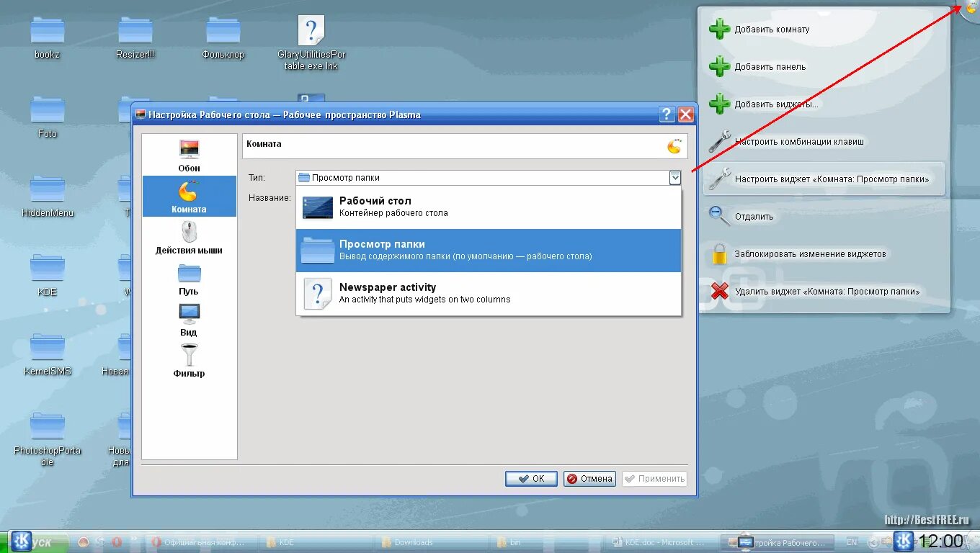Viewport: 980px width, 553px height.
Task: Select the Комната category in sidebar
Action: point(190,196)
